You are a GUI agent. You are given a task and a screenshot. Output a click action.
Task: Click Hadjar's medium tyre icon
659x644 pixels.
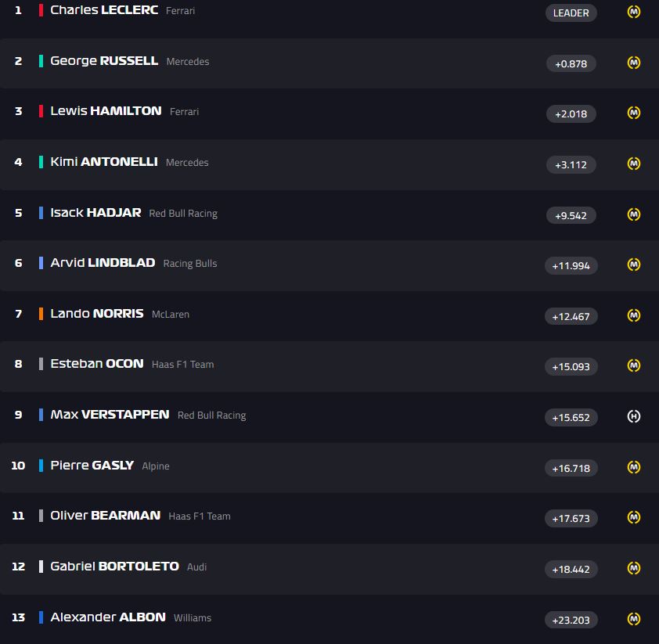point(634,214)
